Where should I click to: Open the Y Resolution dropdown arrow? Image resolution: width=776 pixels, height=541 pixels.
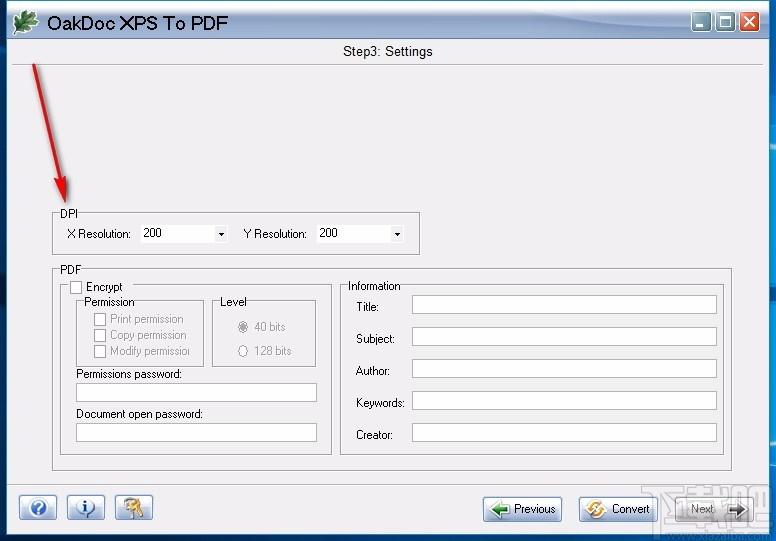coord(397,234)
